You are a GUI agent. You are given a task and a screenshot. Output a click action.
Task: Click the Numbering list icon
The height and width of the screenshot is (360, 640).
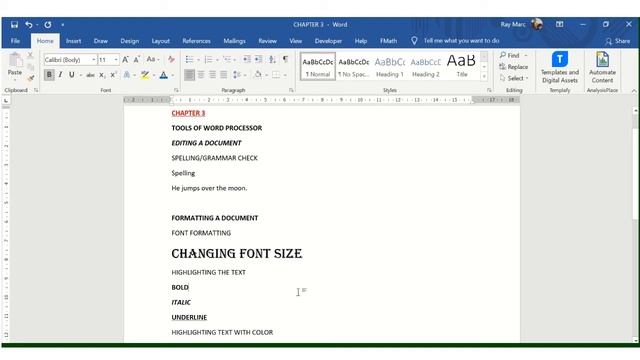pos(208,60)
